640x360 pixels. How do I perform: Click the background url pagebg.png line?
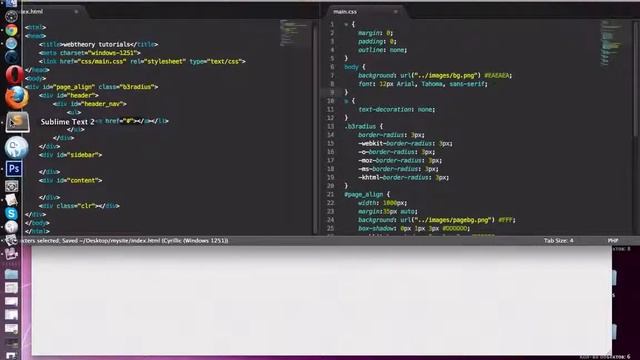(437, 220)
